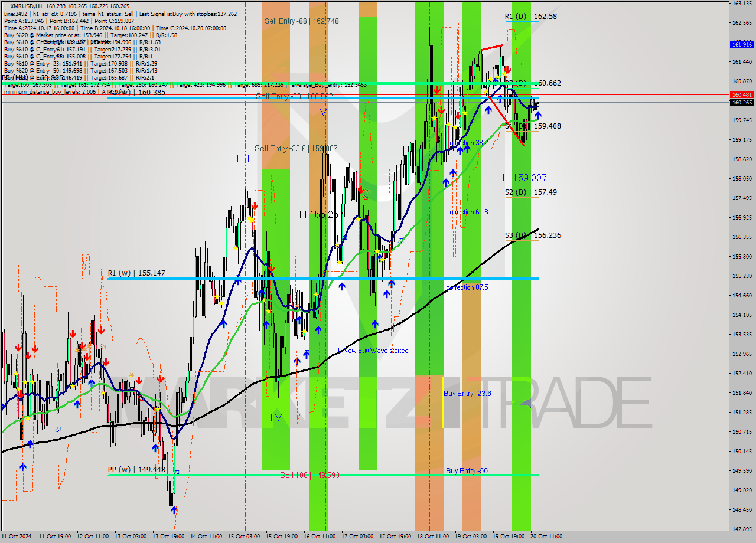This screenshot has width=756, height=543.
Task: Select the 'I I I 155.257' wave label
Action: [319, 215]
